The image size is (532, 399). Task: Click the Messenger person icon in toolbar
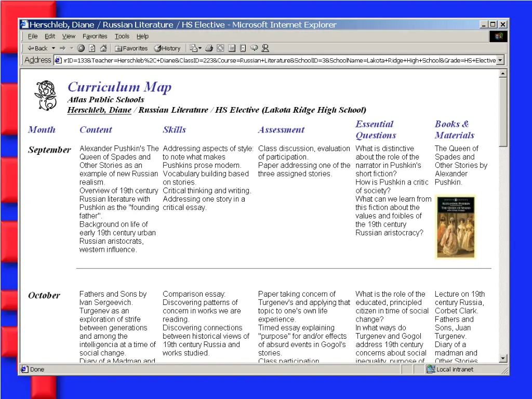(x=265, y=48)
